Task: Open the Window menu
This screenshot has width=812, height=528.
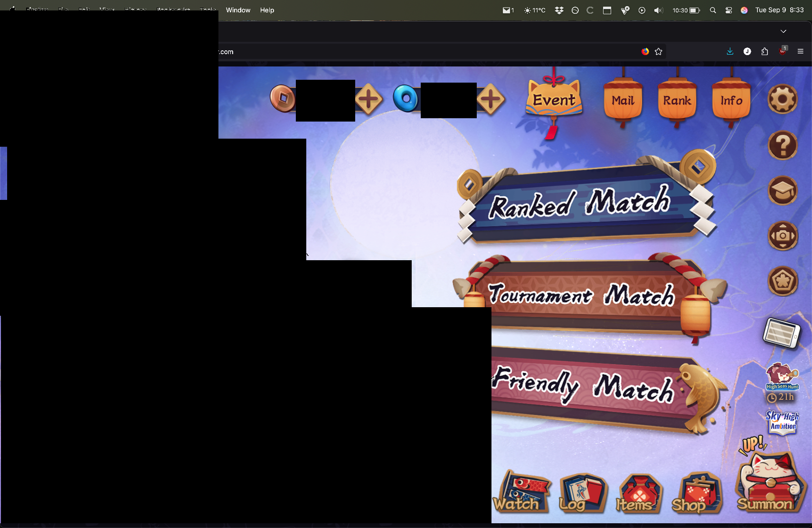Action: (x=238, y=10)
